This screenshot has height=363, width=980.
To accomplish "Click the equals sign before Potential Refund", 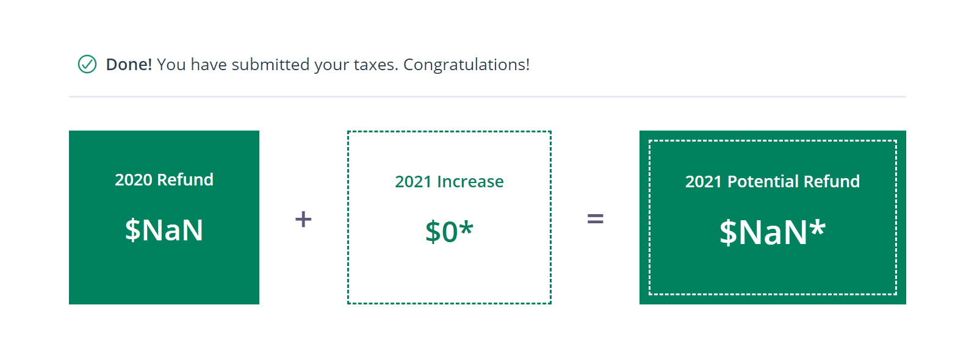I will pyautogui.click(x=595, y=218).
